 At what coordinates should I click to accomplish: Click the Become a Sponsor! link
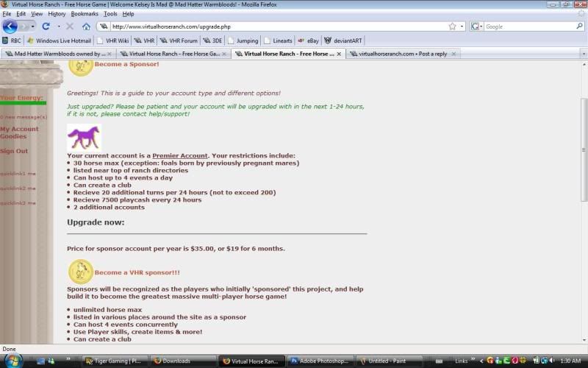pos(126,64)
